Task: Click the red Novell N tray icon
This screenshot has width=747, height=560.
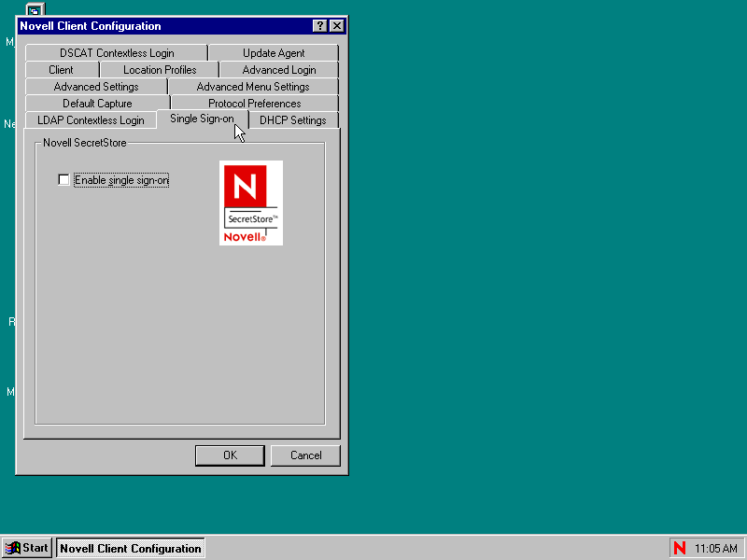Action: (x=680, y=548)
